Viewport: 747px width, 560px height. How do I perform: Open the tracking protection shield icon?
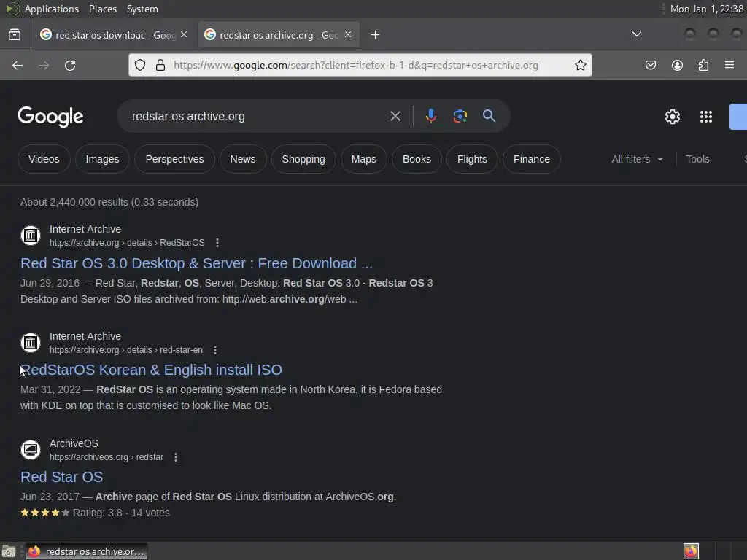pyautogui.click(x=139, y=65)
